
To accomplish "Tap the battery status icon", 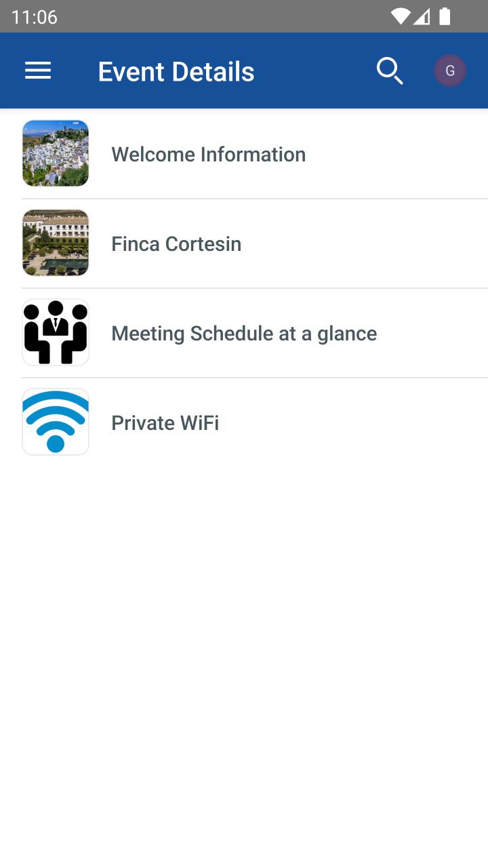I will 445,16.
